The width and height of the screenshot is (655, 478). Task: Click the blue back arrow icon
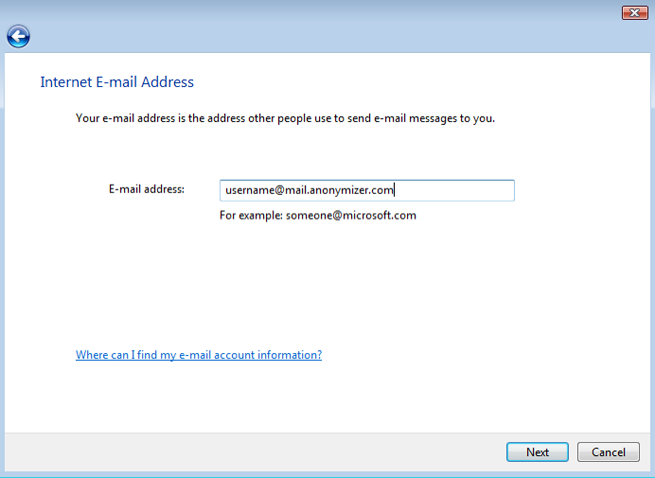(18, 37)
